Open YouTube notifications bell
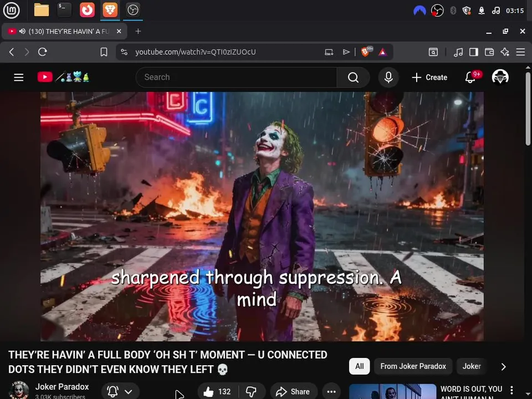This screenshot has height=399, width=532. tap(470, 78)
